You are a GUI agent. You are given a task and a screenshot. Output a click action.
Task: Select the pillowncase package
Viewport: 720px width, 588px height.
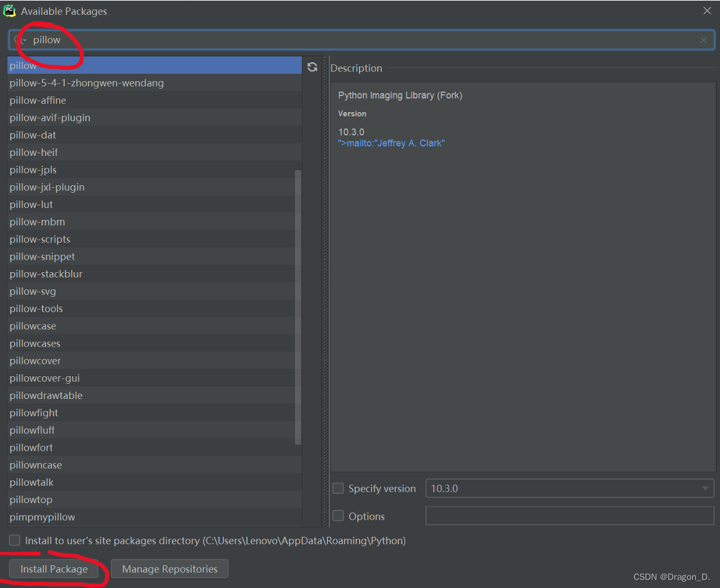[x=155, y=465]
